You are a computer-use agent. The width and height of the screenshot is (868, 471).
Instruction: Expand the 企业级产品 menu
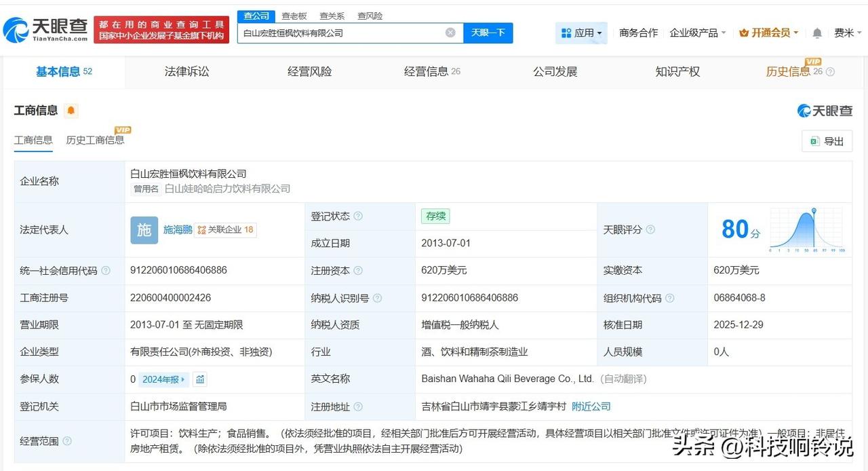tap(698, 33)
